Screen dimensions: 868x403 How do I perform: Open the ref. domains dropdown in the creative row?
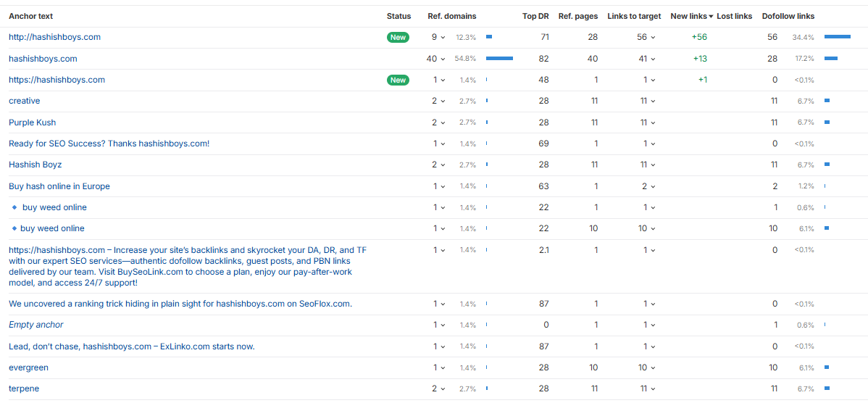(x=438, y=101)
